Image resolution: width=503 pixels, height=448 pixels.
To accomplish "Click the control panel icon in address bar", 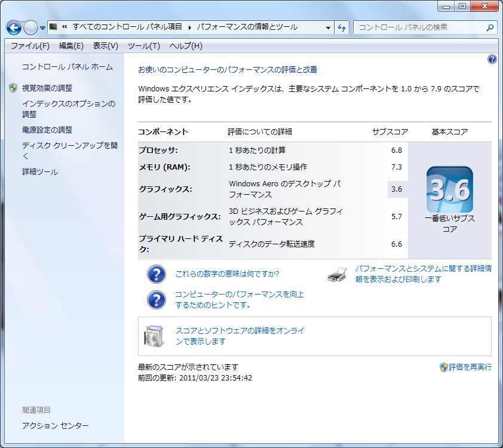I will pyautogui.click(x=54, y=27).
